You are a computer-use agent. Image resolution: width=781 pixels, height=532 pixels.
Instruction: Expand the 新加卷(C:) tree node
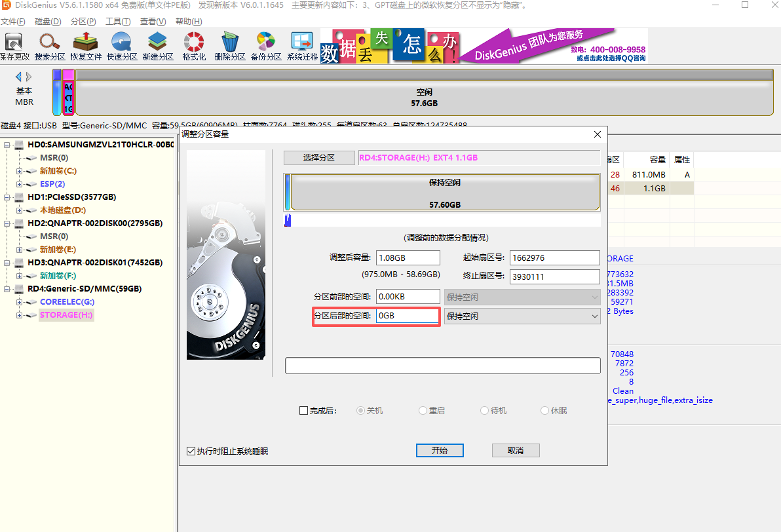pos(20,171)
